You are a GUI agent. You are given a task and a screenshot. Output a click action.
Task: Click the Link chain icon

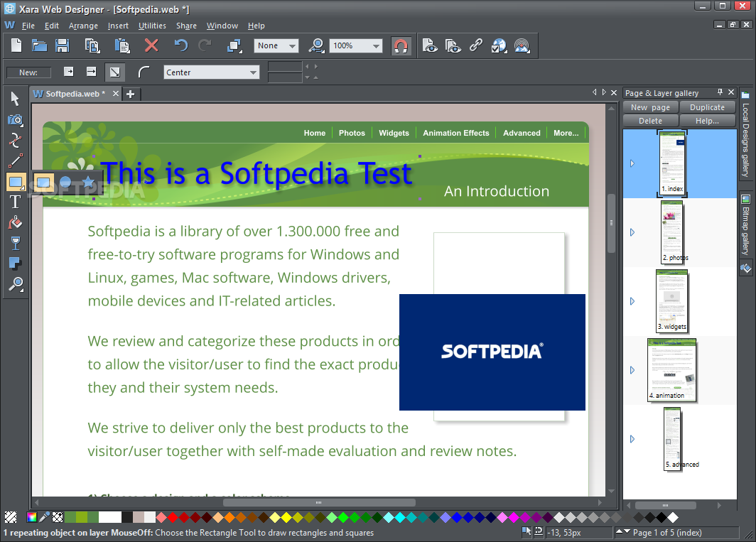(x=476, y=45)
